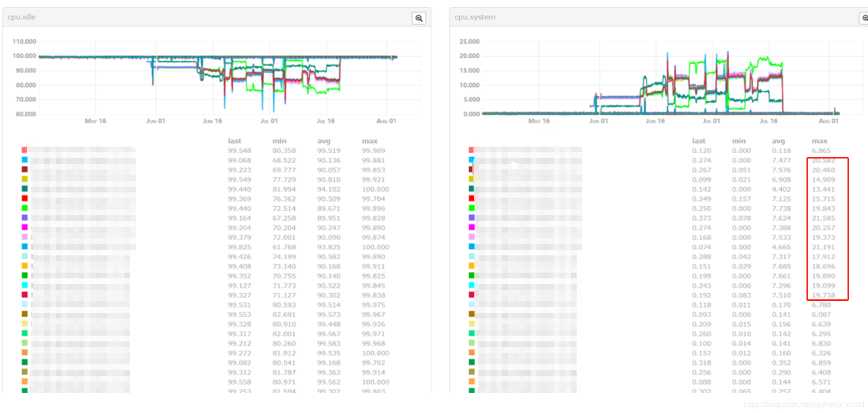
Task: Select the max value 99.975 in cpu.idle
Action: [373, 305]
